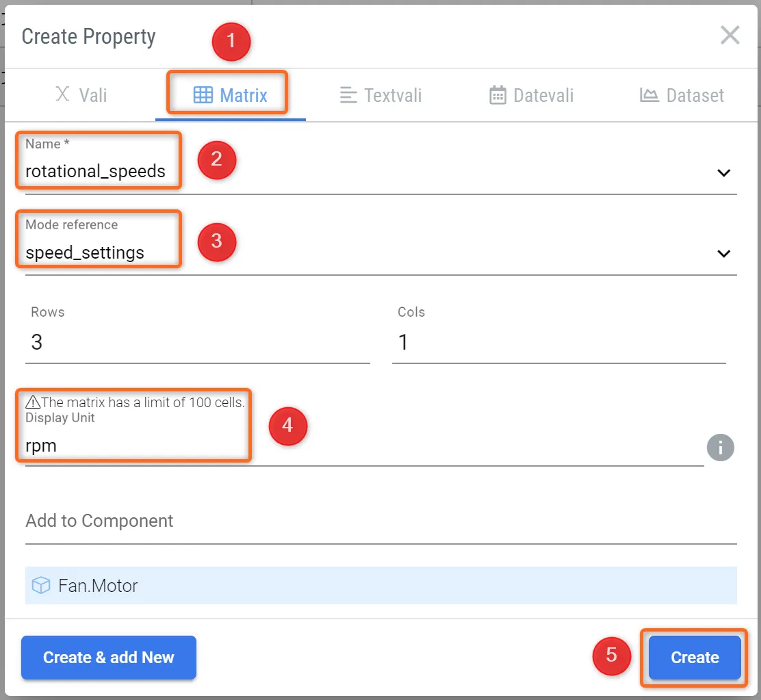Expand the Name dropdown arrow
Viewport: 761px width, 700px height.
pyautogui.click(x=723, y=172)
